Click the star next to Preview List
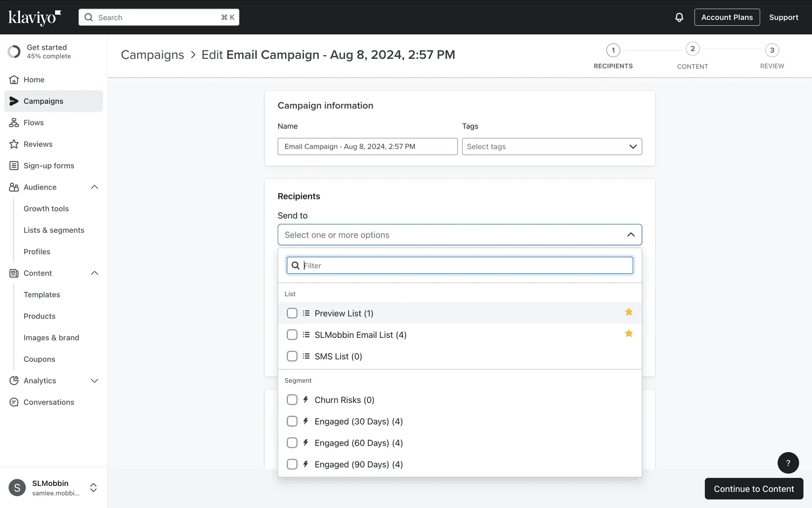 628,312
